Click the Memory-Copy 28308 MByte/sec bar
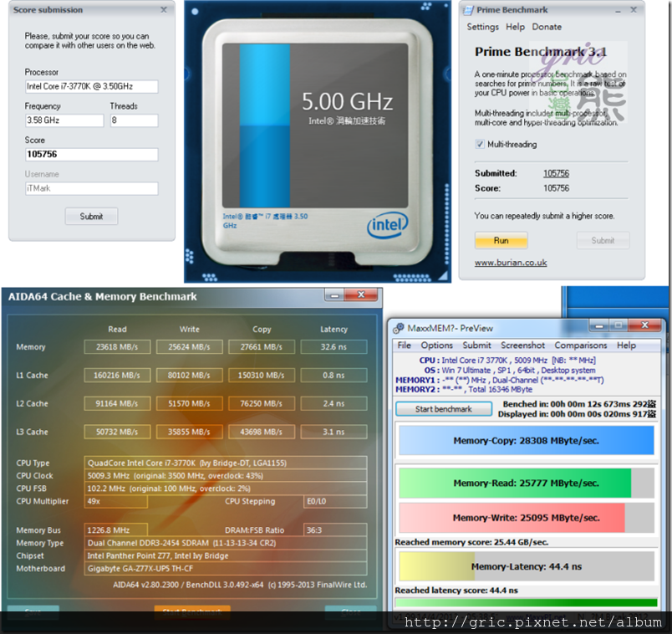 tap(527, 441)
